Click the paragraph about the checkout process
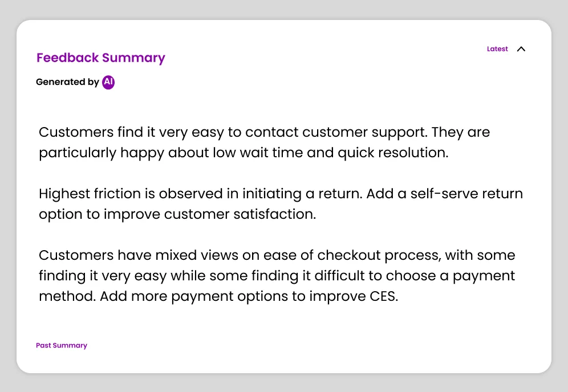Viewport: 568px width, 392px height. coord(277,276)
